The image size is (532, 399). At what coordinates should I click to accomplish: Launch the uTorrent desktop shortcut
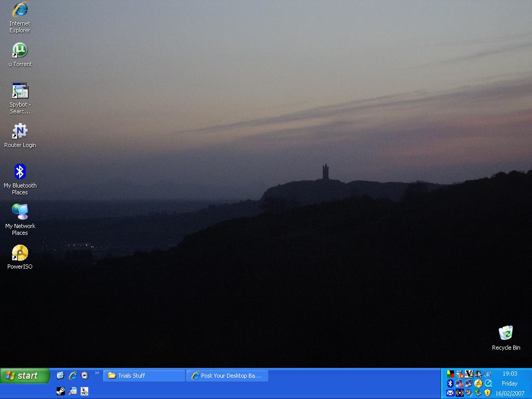click(20, 55)
